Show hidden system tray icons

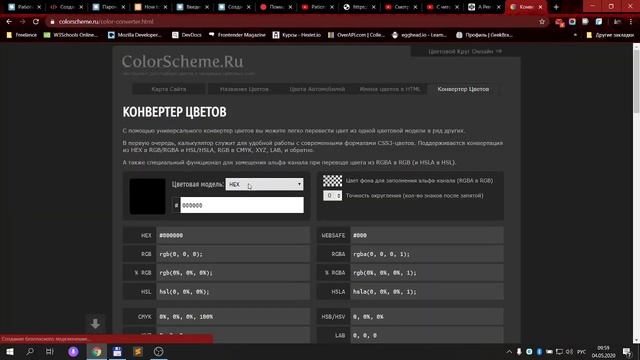click(509, 352)
